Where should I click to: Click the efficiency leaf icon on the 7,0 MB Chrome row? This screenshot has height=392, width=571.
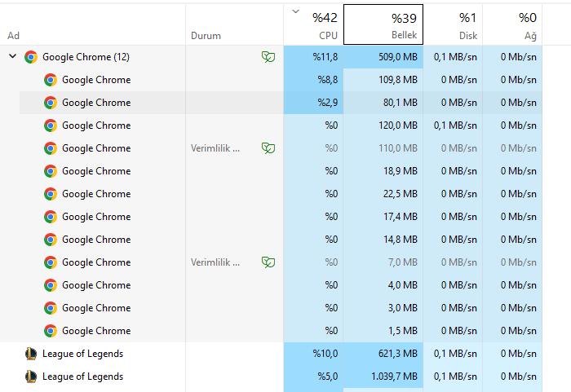point(268,262)
